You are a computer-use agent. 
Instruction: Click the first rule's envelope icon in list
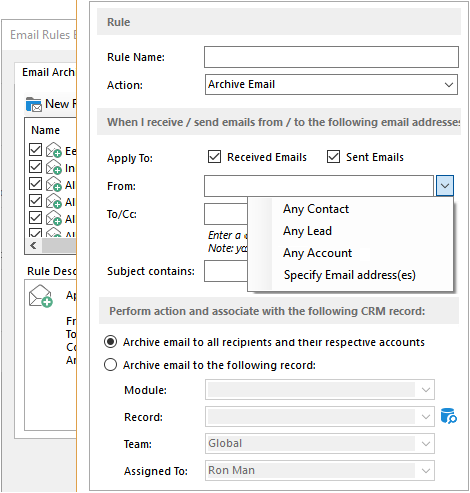(x=54, y=150)
